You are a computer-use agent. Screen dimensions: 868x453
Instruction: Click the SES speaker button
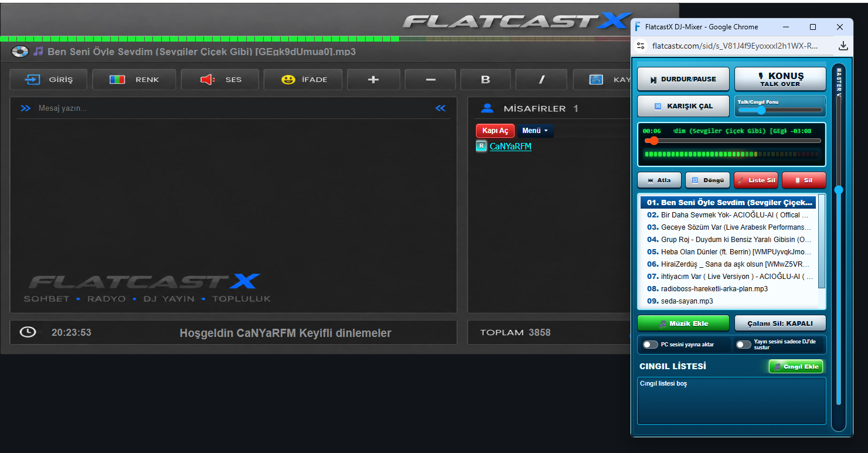(220, 80)
